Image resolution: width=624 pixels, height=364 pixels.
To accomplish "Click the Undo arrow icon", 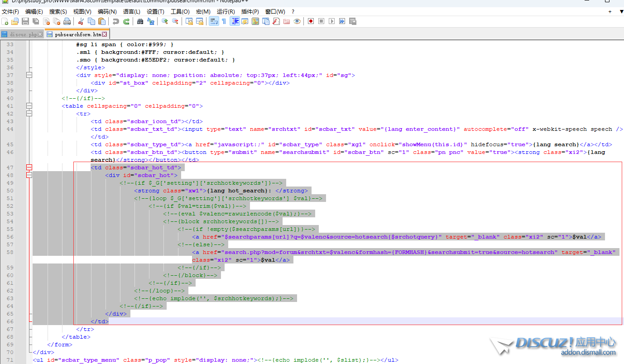I will (x=116, y=21).
